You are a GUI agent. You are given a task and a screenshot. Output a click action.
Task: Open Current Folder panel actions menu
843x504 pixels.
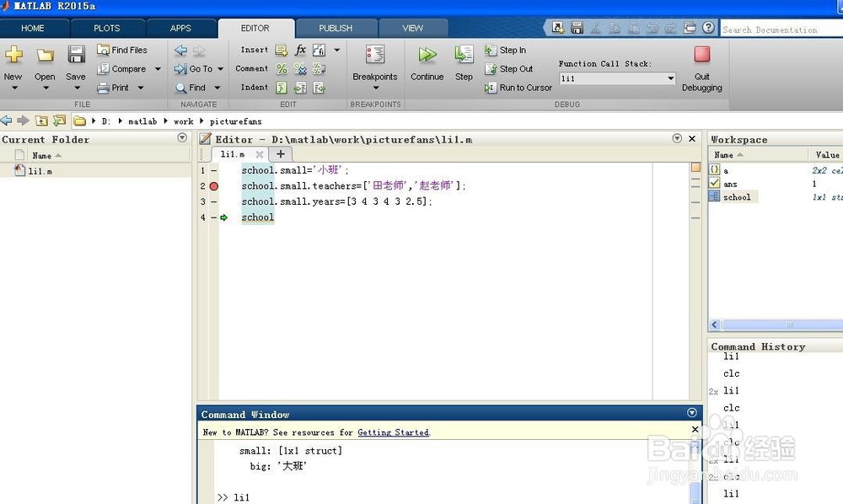click(x=182, y=138)
